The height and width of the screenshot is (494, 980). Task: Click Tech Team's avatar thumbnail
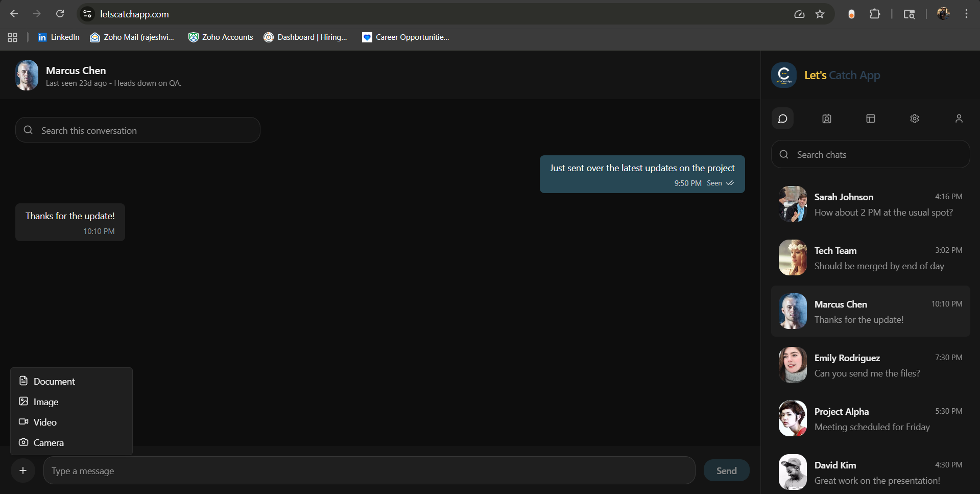click(x=793, y=257)
